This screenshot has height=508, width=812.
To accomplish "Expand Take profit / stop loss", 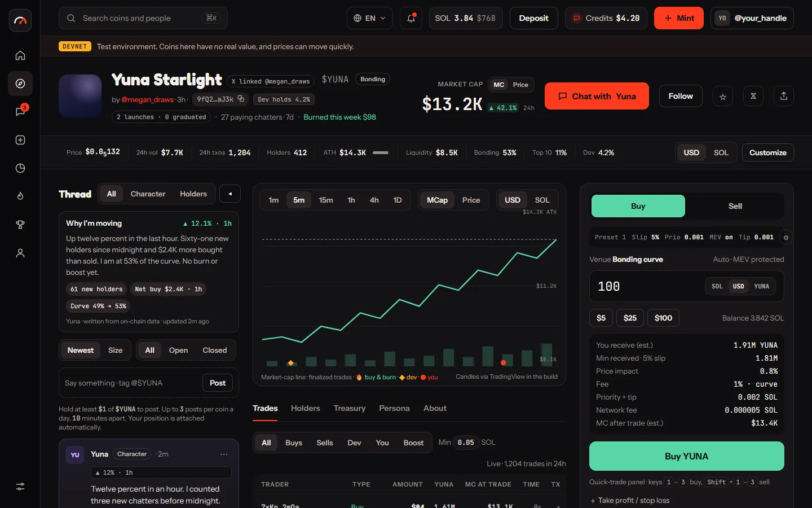I will 630,500.
